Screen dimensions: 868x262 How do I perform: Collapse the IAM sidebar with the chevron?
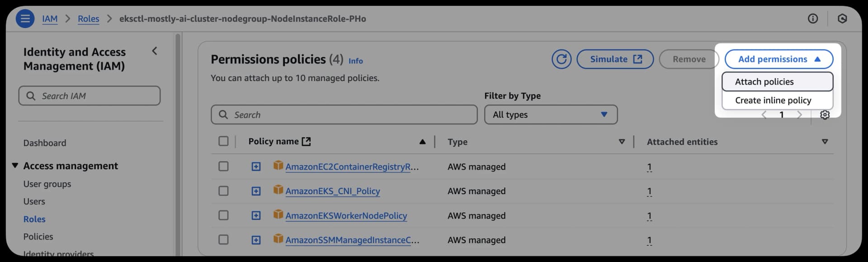(x=155, y=51)
